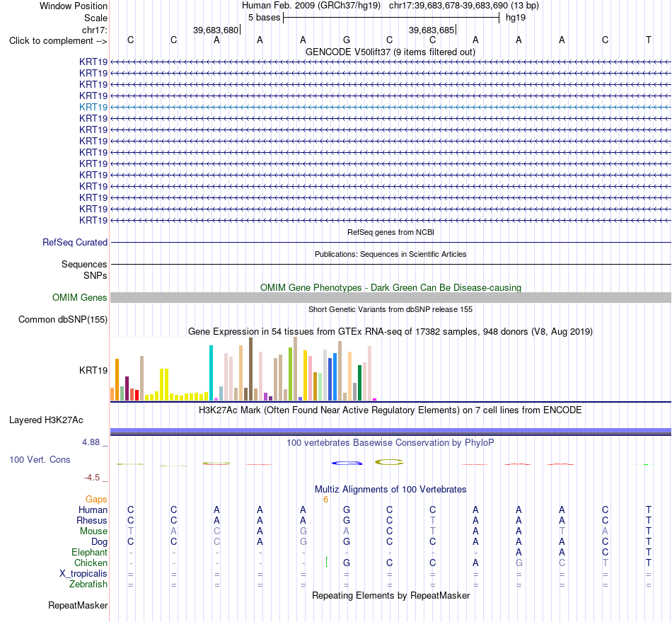
Task: Click 'RefSeq genes from NCBI' track title
Action: coord(390,232)
